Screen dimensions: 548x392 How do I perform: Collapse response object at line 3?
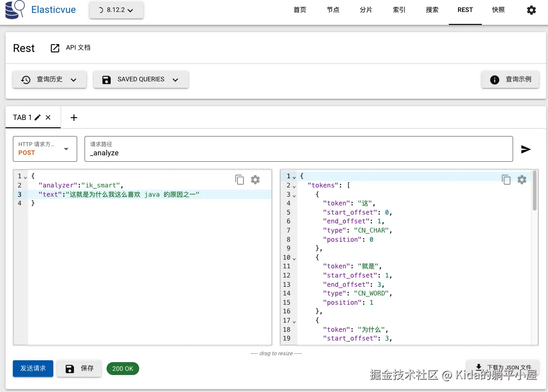(x=294, y=195)
